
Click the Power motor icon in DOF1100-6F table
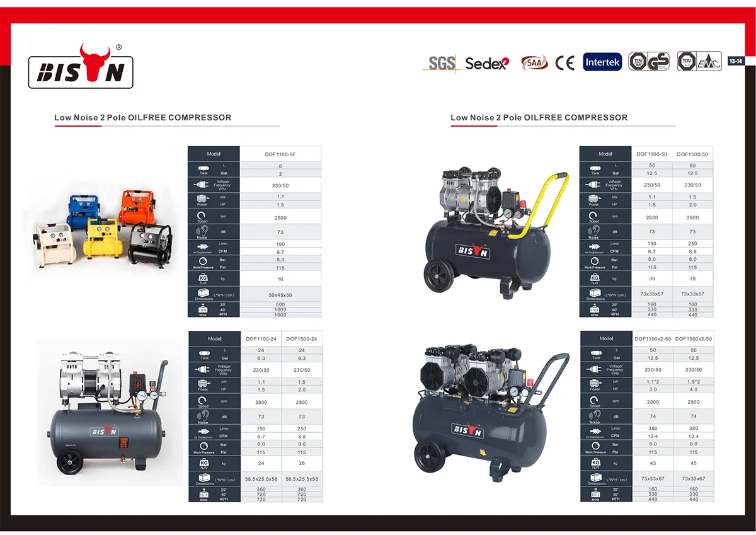tap(203, 198)
